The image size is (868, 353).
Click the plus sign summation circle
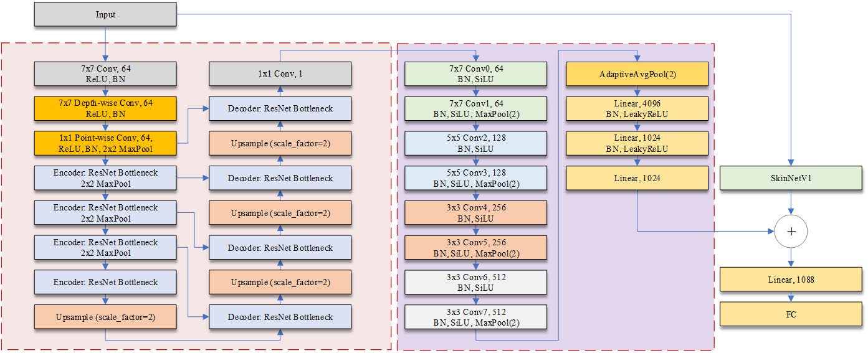click(791, 231)
